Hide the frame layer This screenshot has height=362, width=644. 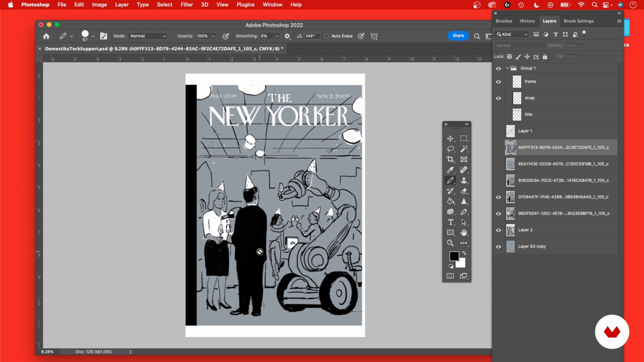coord(498,82)
